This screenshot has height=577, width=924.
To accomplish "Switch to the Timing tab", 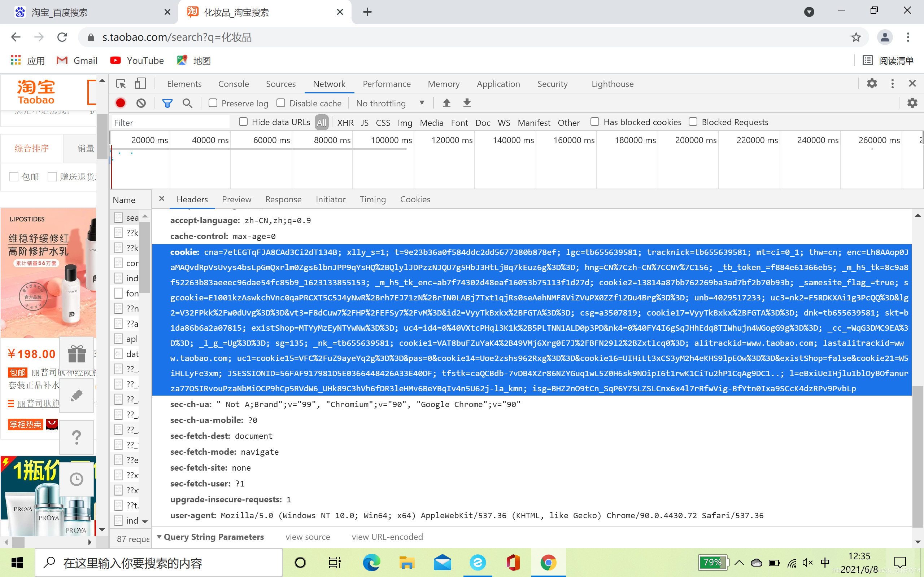I will click(x=372, y=199).
